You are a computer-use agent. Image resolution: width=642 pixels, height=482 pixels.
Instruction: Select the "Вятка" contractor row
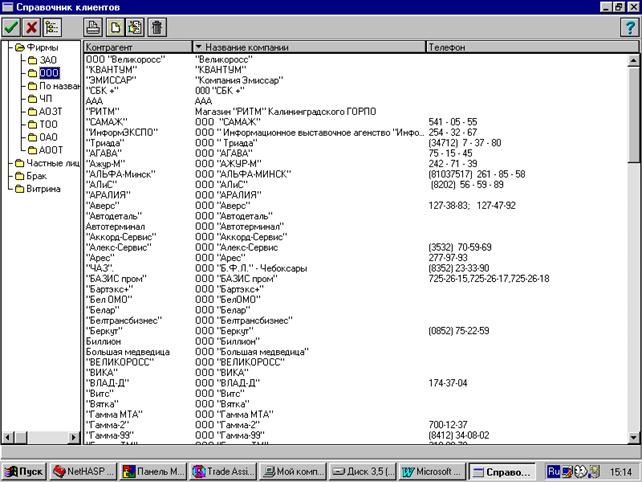pyautogui.click(x=102, y=404)
